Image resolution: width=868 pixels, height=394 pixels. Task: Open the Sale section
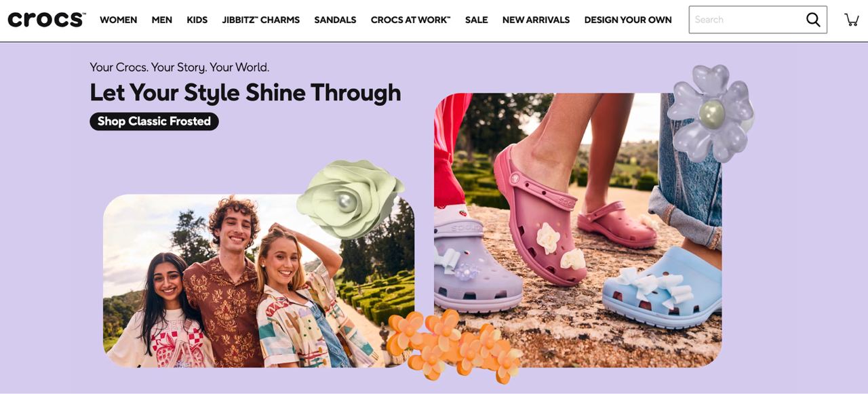click(x=477, y=20)
